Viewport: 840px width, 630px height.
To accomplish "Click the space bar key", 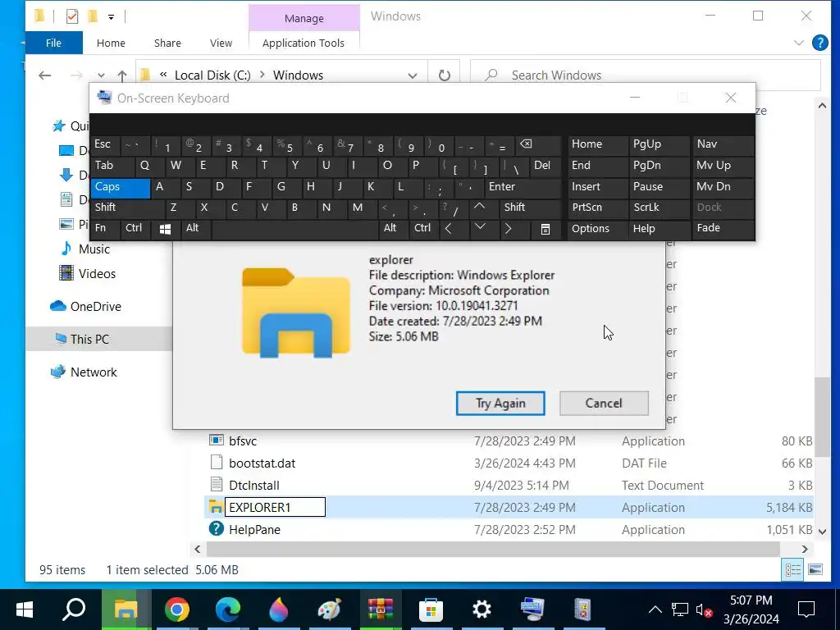I will click(x=294, y=228).
